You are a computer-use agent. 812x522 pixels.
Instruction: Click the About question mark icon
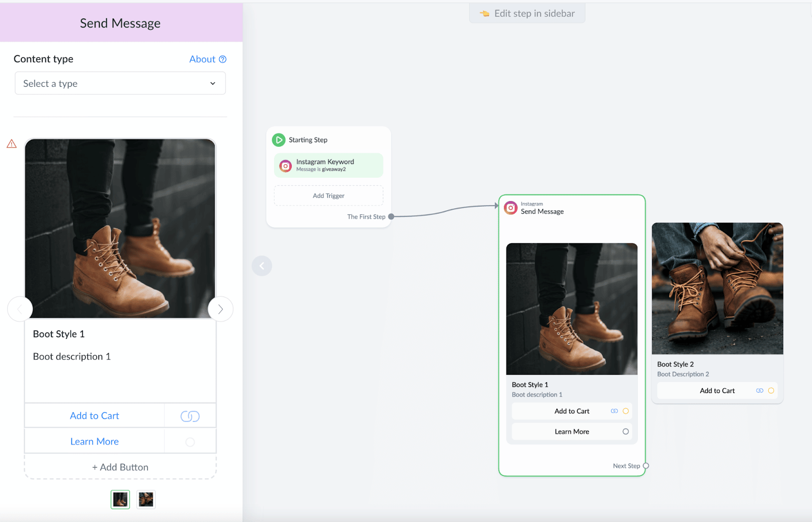222,59
